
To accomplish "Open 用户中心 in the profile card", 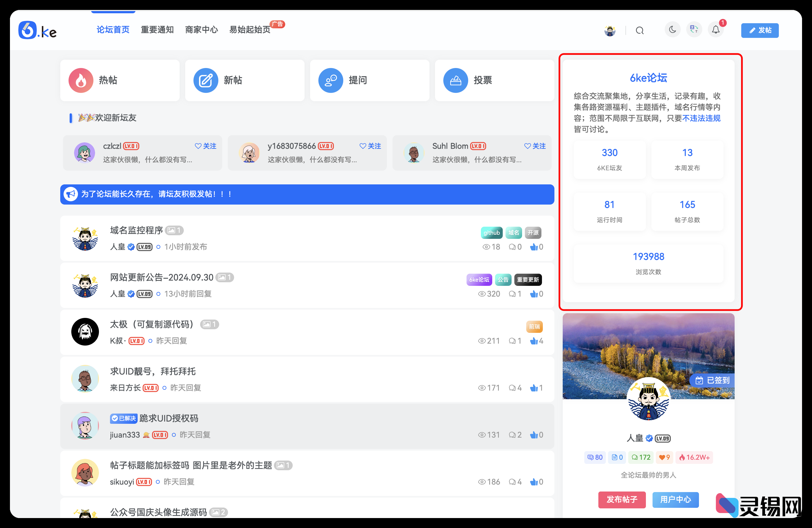I will point(675,500).
